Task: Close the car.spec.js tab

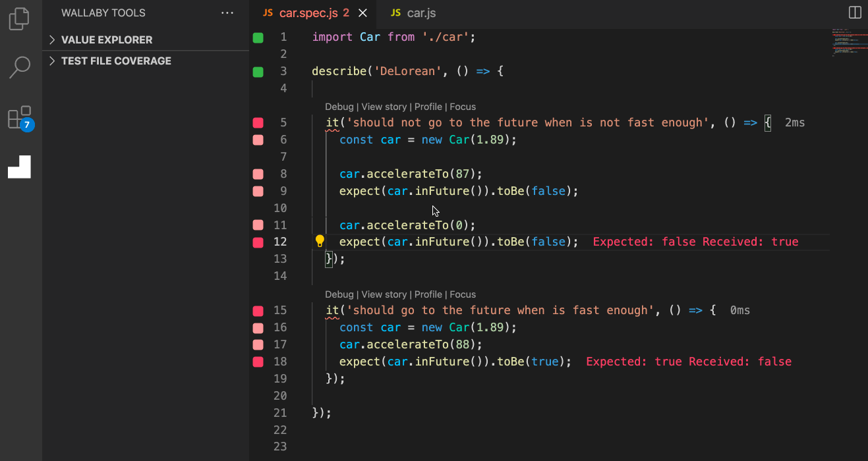Action: click(362, 13)
